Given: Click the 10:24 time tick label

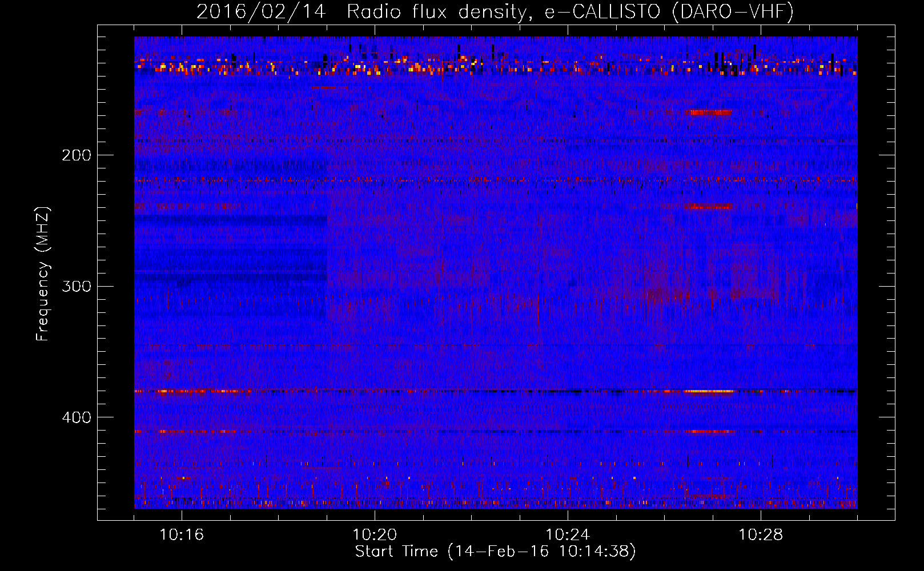Looking at the screenshot, I should click(568, 535).
